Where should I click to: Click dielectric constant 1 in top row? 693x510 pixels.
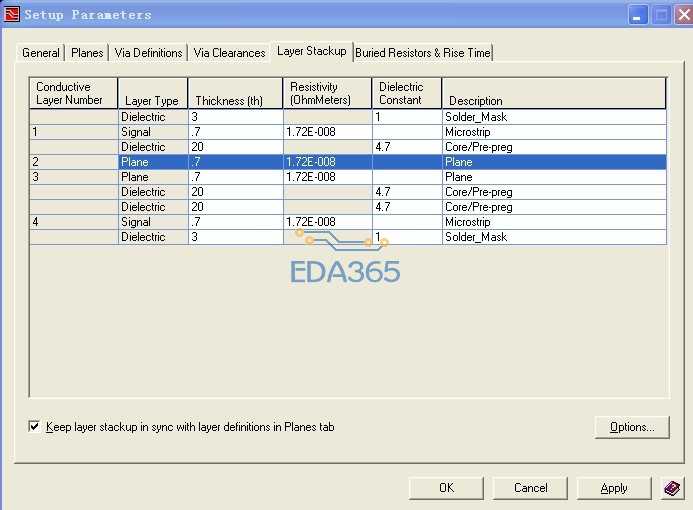(407, 117)
